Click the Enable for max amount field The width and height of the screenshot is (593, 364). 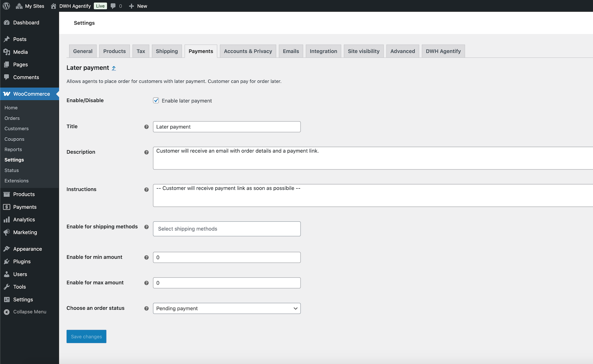227,283
